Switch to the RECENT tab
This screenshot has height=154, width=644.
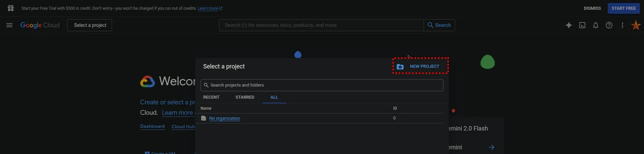(211, 97)
